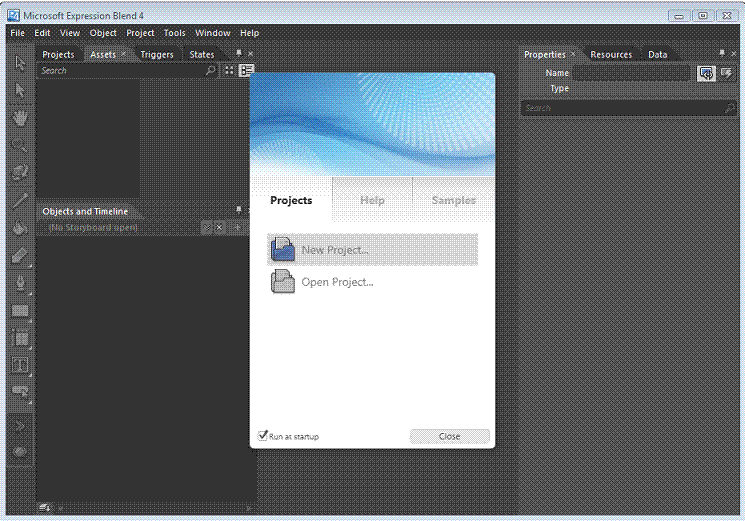Pin the Objects and Timeline panel
Screen dimensions: 745x521
click(x=239, y=209)
